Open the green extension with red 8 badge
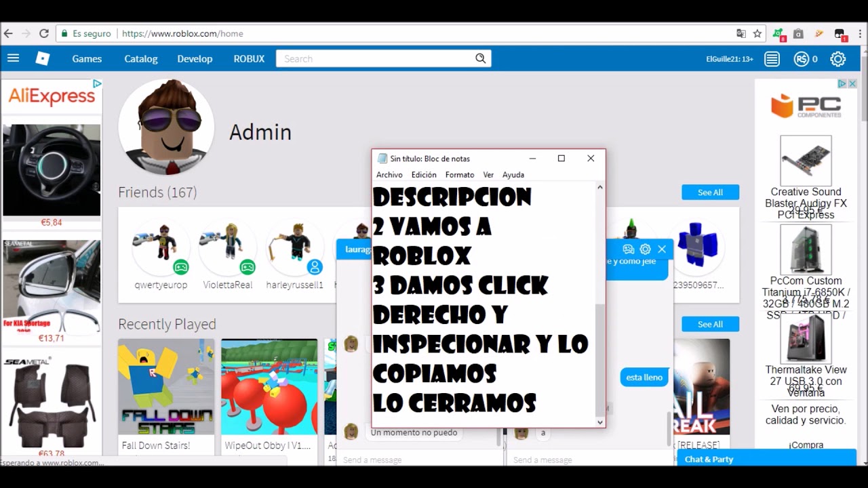 tap(778, 34)
